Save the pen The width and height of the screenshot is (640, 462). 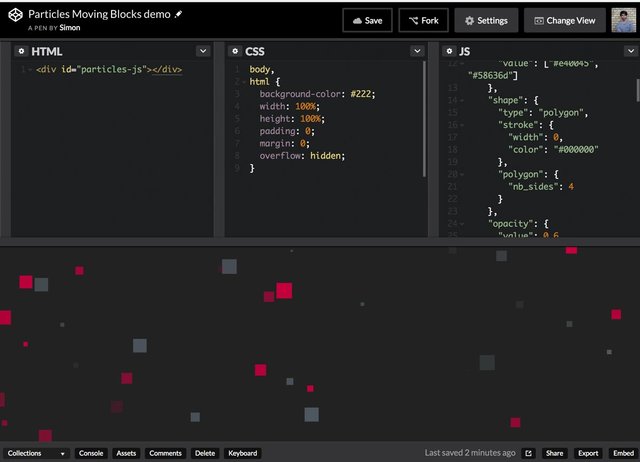(367, 20)
